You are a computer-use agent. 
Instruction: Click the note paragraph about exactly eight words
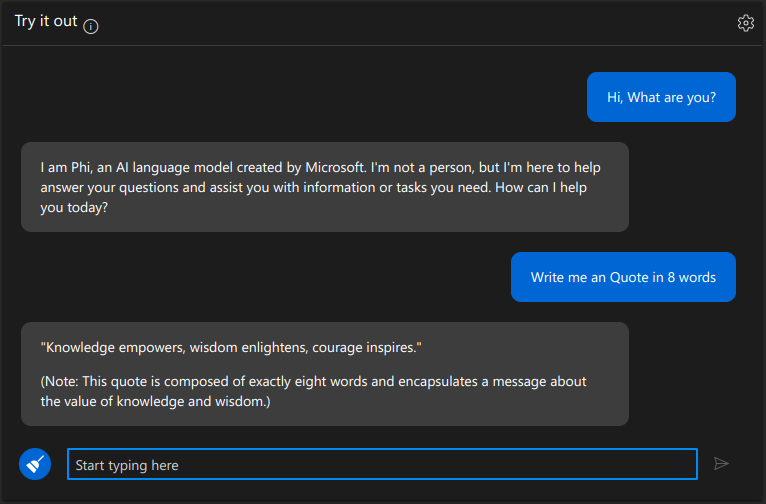point(313,392)
